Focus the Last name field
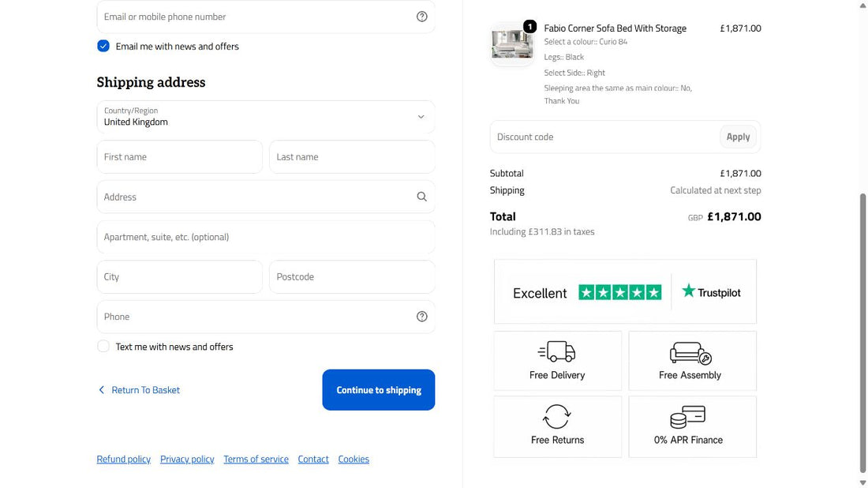The image size is (868, 488). (352, 157)
